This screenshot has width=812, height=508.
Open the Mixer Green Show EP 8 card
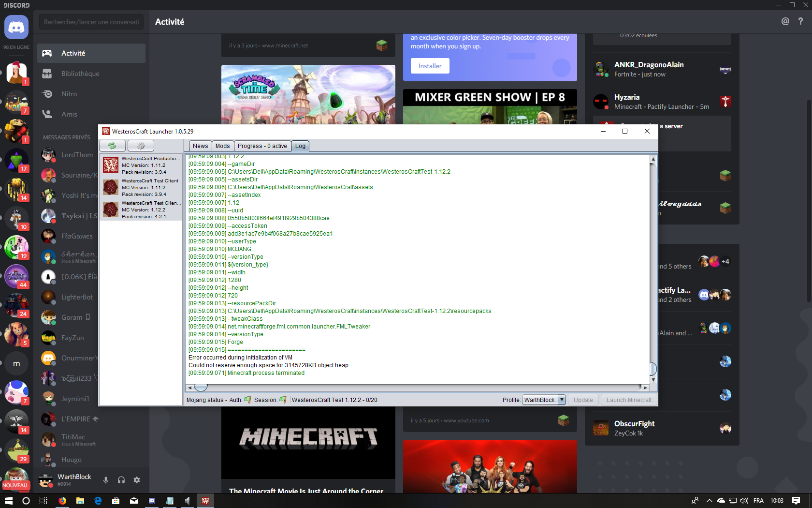point(490,106)
